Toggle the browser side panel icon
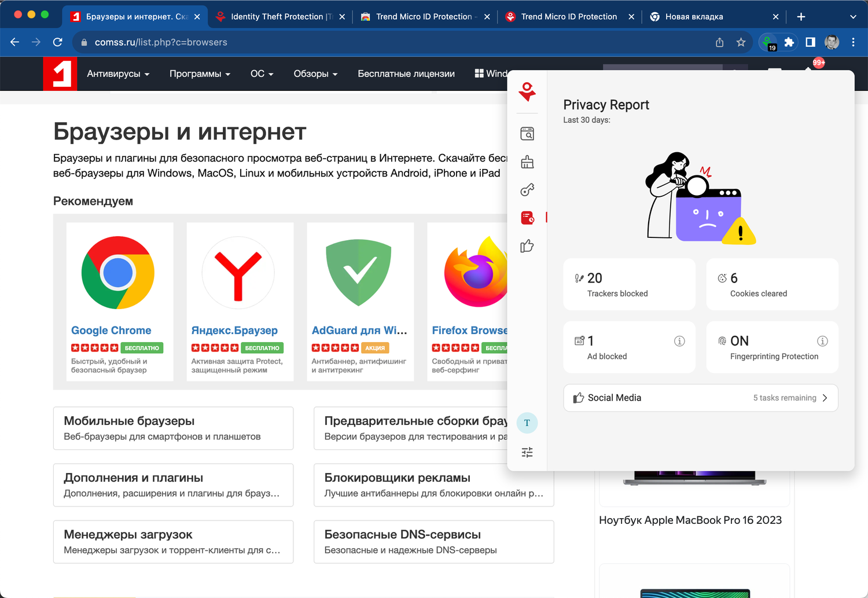 810,42
